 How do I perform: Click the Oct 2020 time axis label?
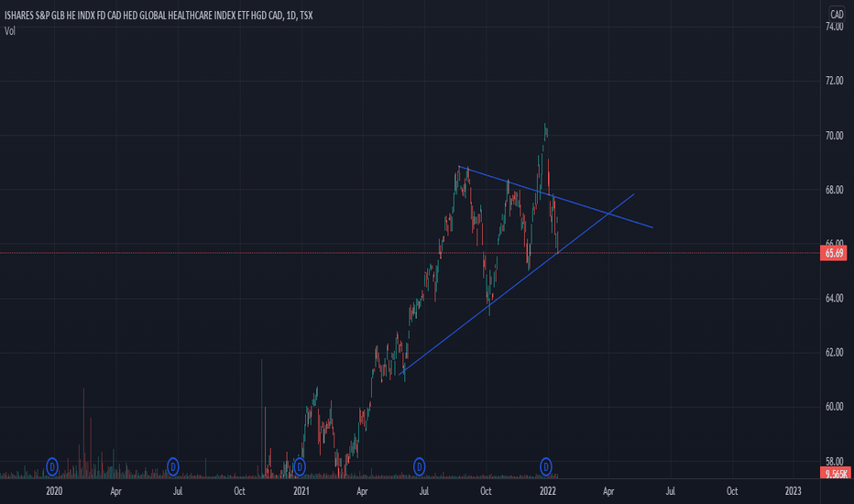pyautogui.click(x=239, y=491)
